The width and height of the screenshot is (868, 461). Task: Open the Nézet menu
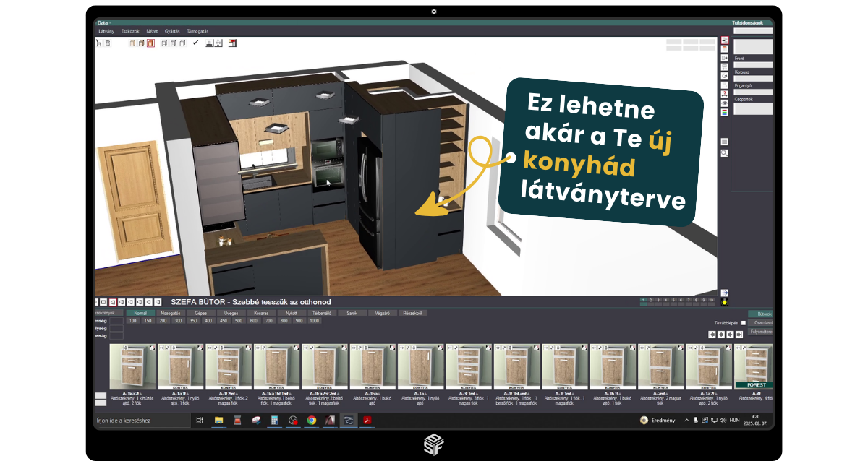[152, 32]
